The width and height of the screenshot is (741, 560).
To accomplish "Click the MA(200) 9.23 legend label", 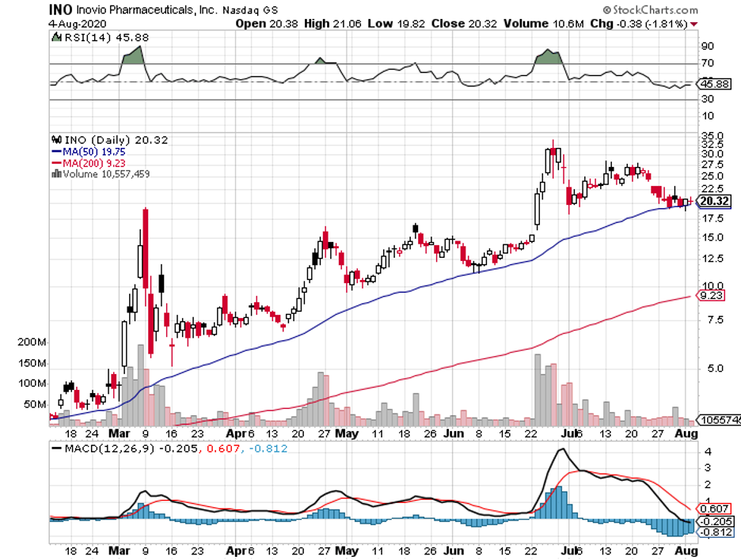I will tap(94, 163).
